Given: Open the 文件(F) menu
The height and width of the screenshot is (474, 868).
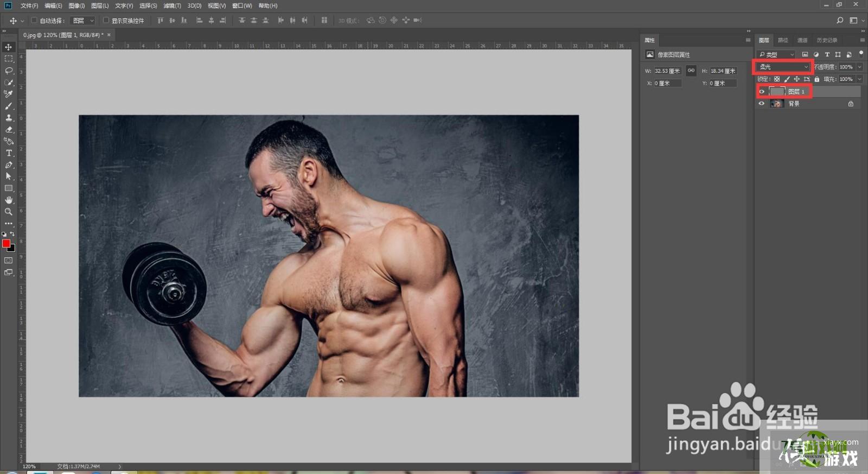Looking at the screenshot, I should click(x=29, y=5).
